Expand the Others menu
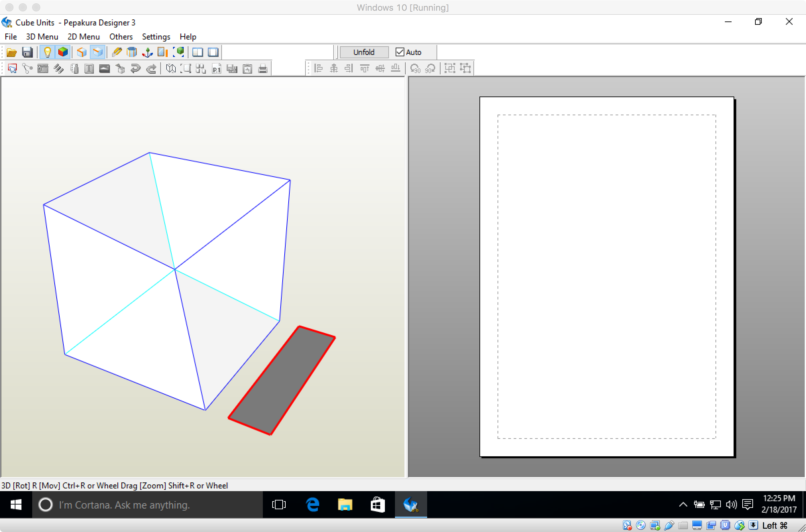Screen dimensions: 806x532 [121, 37]
